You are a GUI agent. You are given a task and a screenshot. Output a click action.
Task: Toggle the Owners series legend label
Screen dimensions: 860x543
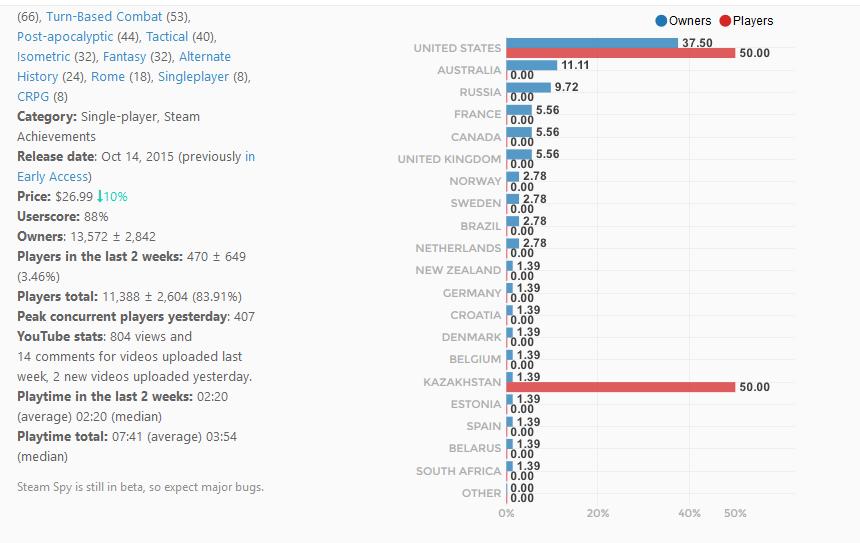690,21
